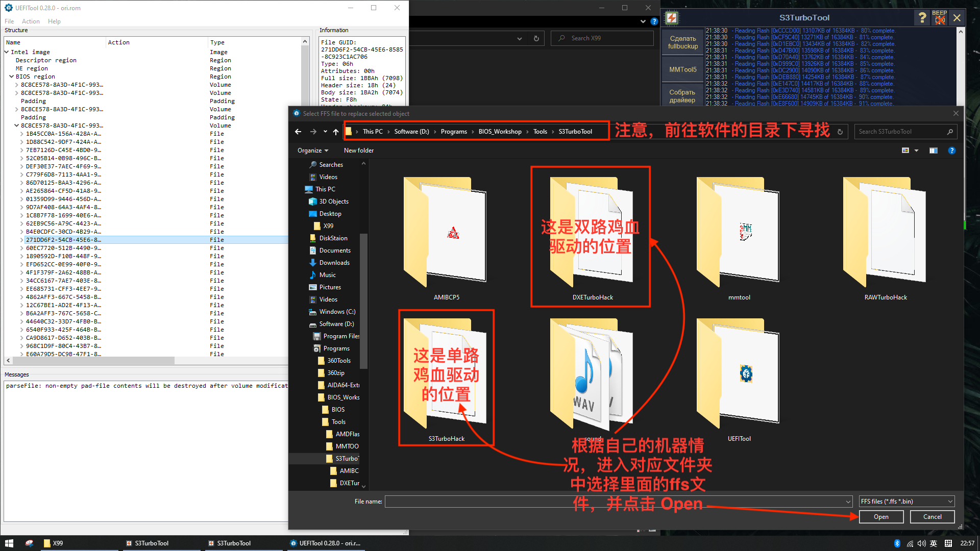
Task: Expand the 271DD6F2-54CB selected file node
Action: 22,240
